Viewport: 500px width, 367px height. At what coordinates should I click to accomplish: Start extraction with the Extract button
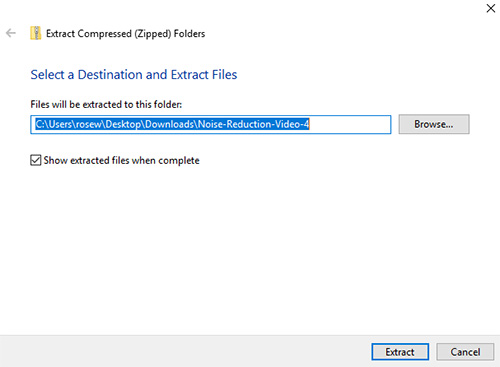pos(400,352)
